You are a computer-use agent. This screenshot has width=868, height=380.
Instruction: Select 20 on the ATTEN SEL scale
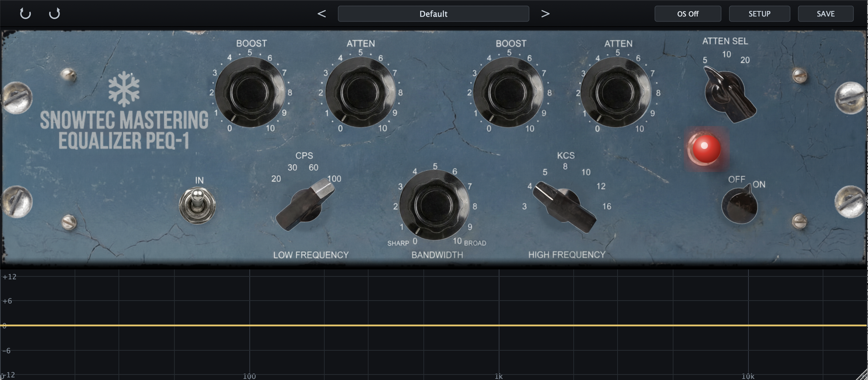745,60
